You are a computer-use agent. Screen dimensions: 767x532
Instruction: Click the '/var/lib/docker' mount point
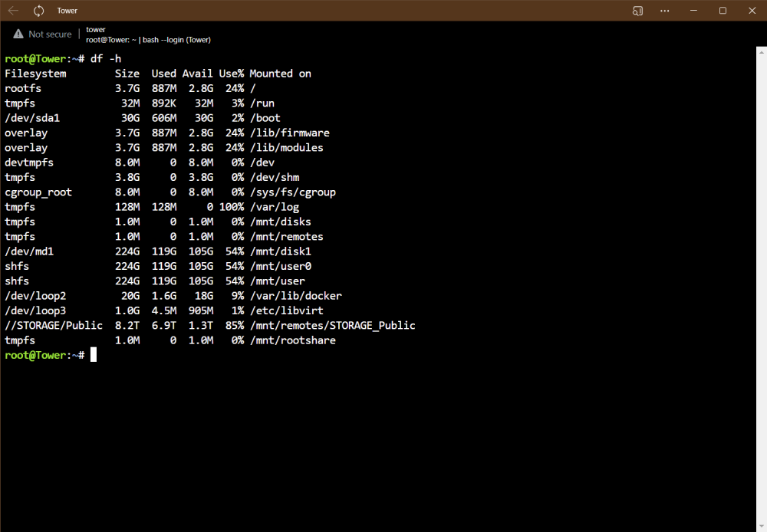[x=296, y=296]
